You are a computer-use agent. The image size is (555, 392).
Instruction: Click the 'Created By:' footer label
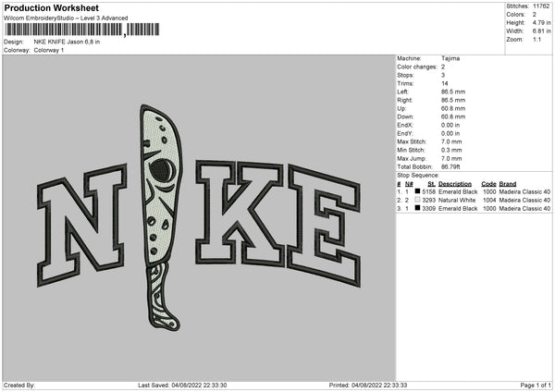[x=19, y=386]
